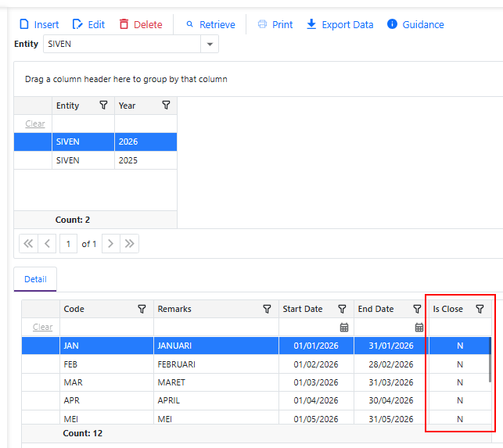The image size is (503, 448).
Task: Click the Year cell 2025
Action: pos(146,160)
